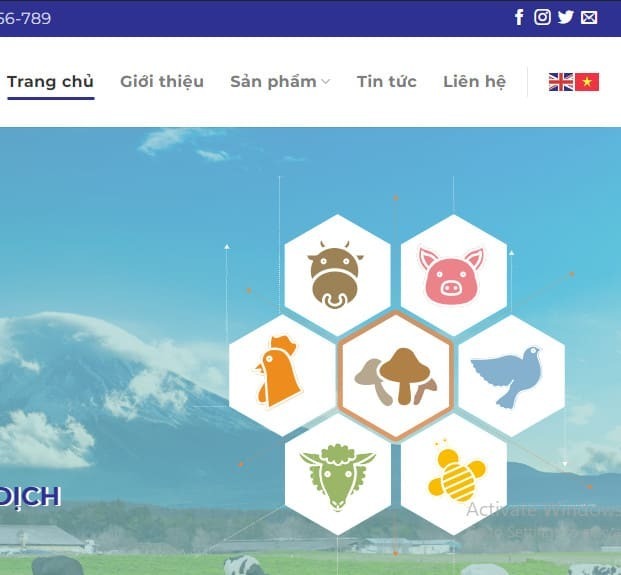Click the phone number in top bar
Image resolution: width=621 pixels, height=575 pixels.
25,18
